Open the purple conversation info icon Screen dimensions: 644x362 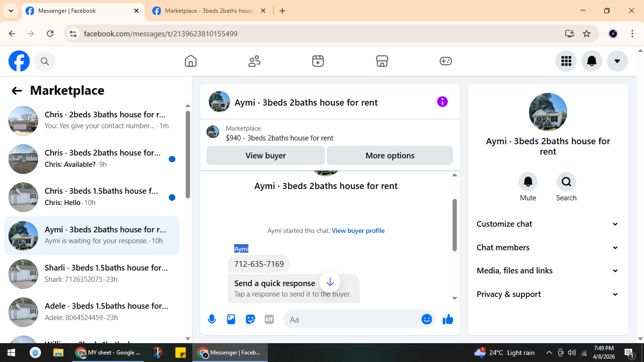coord(442,102)
